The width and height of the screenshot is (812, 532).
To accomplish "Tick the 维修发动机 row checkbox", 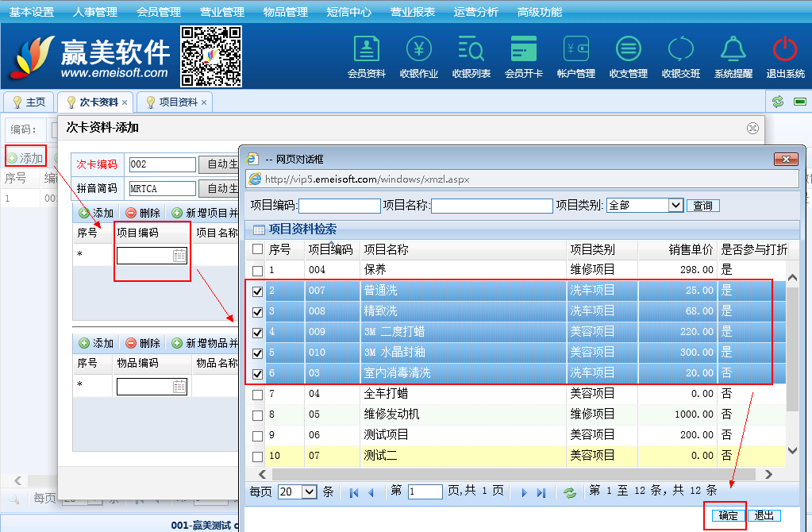I will [x=257, y=415].
